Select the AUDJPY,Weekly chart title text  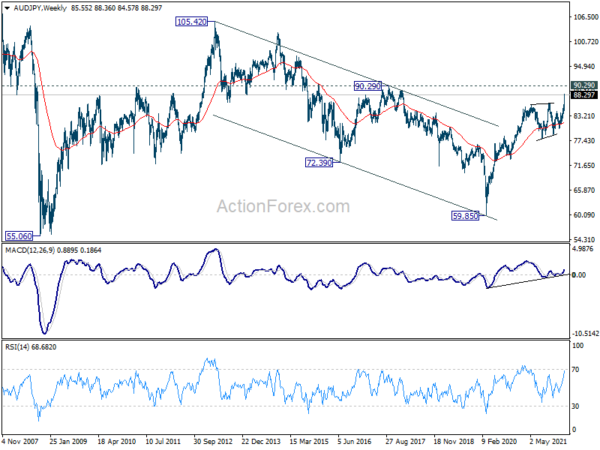point(40,8)
